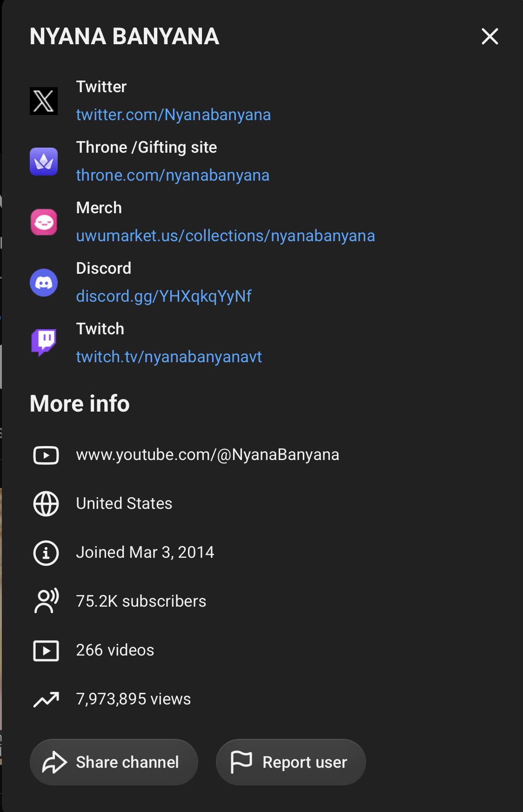The height and width of the screenshot is (812, 523).
Task: Click the More info heading
Action: point(80,404)
